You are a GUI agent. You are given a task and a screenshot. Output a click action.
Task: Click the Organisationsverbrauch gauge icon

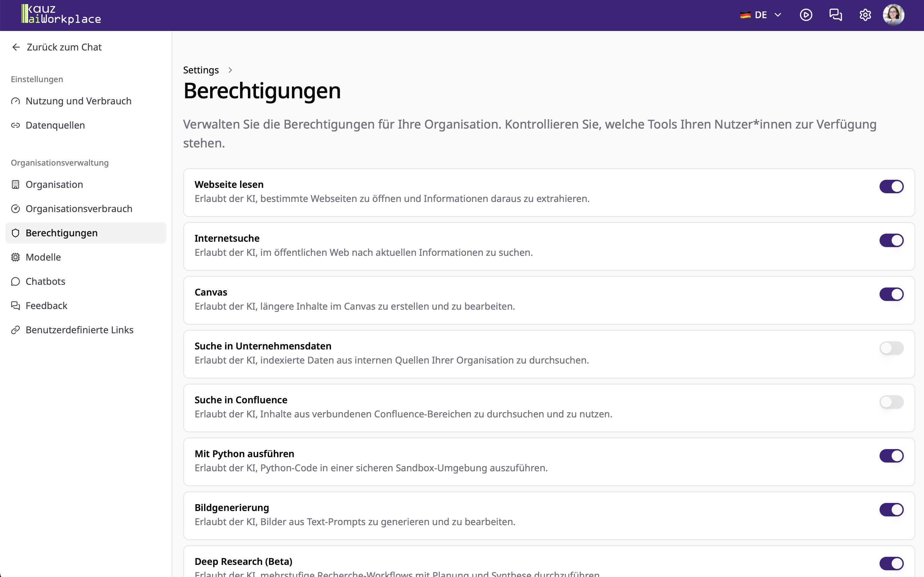tap(15, 208)
